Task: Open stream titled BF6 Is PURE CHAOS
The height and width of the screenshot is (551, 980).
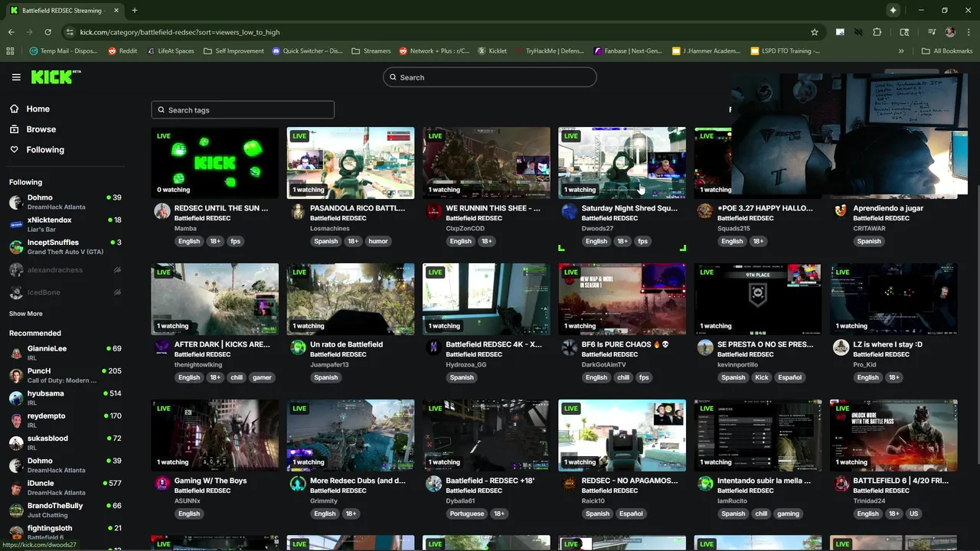Action: pos(625,344)
